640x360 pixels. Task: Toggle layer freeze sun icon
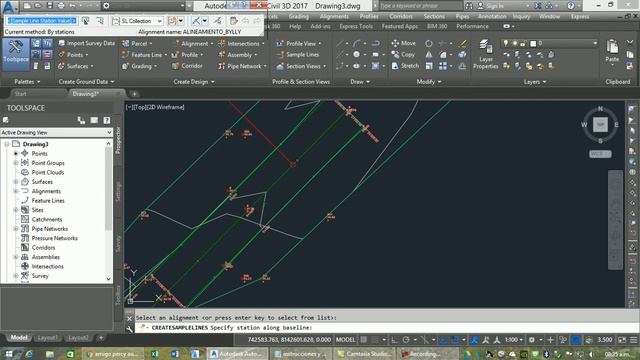pyautogui.click(x=514, y=43)
